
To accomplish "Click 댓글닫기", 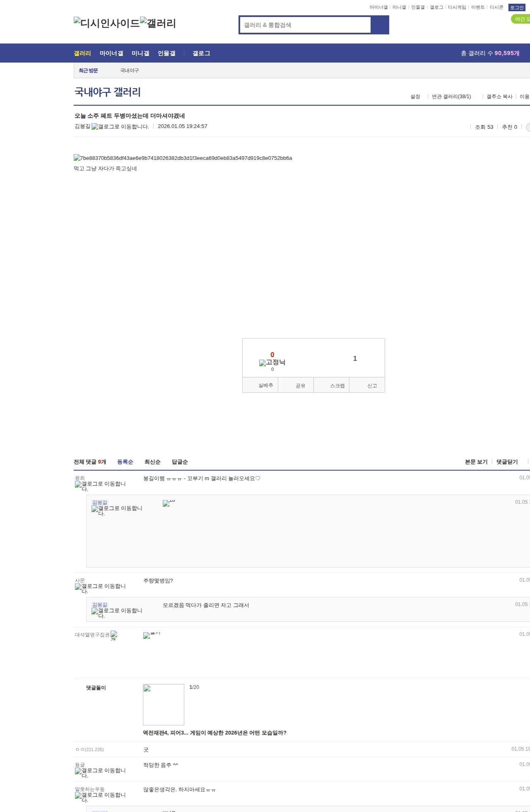I will pyautogui.click(x=507, y=462).
